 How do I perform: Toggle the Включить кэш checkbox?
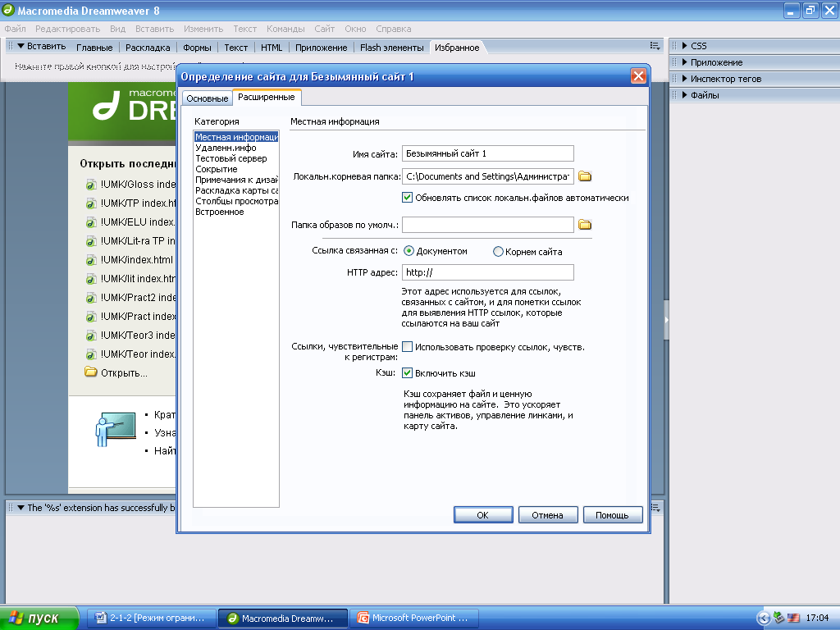point(407,373)
